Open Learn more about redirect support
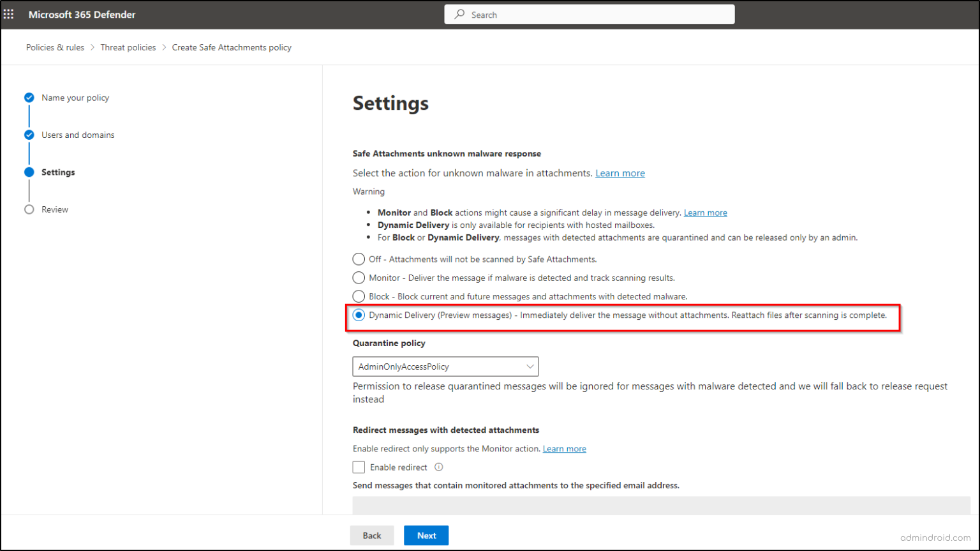Viewport: 980px width, 551px height. [564, 448]
